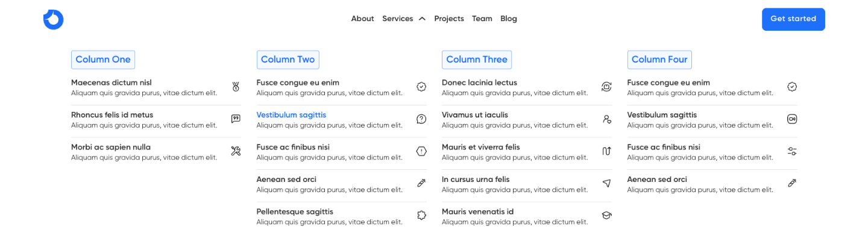This screenshot has width=868, height=250.
Task: Click the Column One heading label
Action: pyautogui.click(x=103, y=60)
